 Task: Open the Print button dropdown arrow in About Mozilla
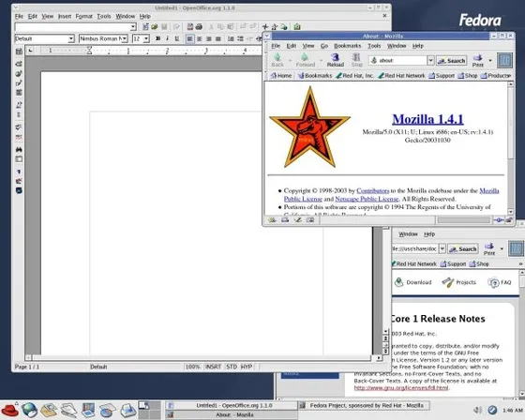tap(490, 61)
